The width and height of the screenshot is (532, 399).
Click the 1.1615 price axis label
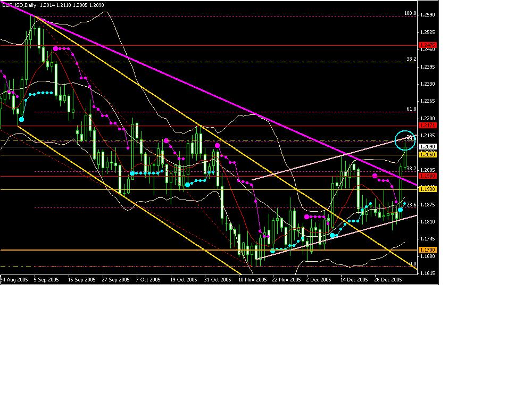(428, 273)
